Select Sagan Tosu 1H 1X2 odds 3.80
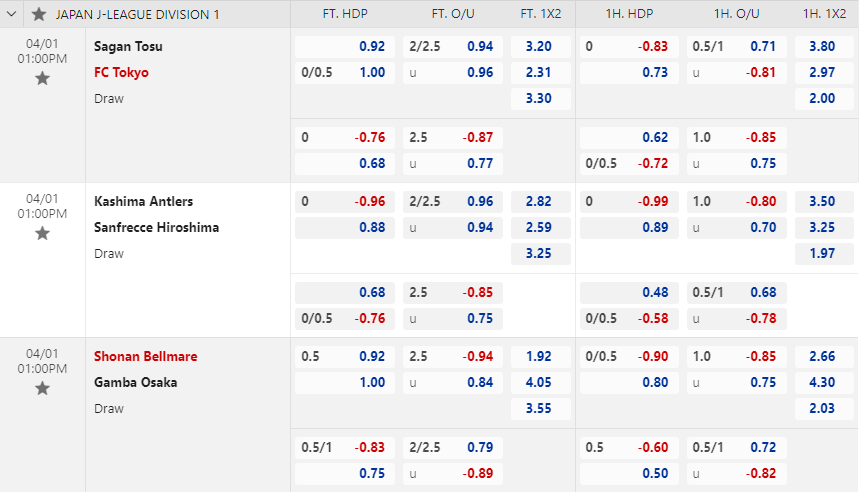This screenshot has width=859, height=492. pos(824,47)
